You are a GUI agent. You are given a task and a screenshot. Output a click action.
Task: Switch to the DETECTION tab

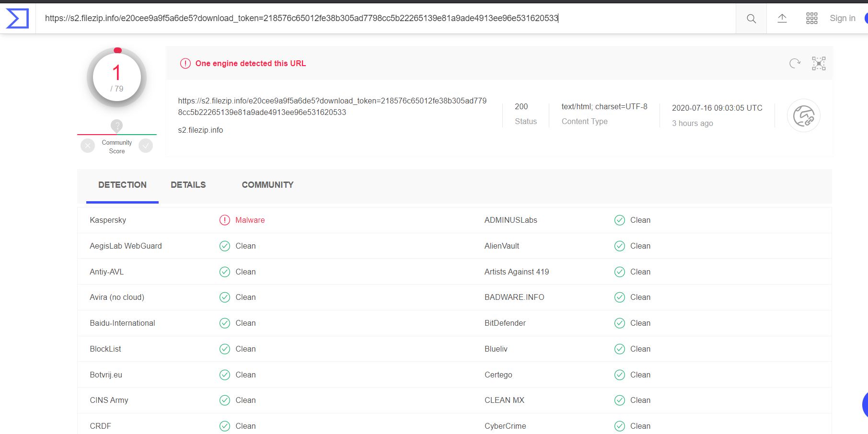pyautogui.click(x=122, y=185)
